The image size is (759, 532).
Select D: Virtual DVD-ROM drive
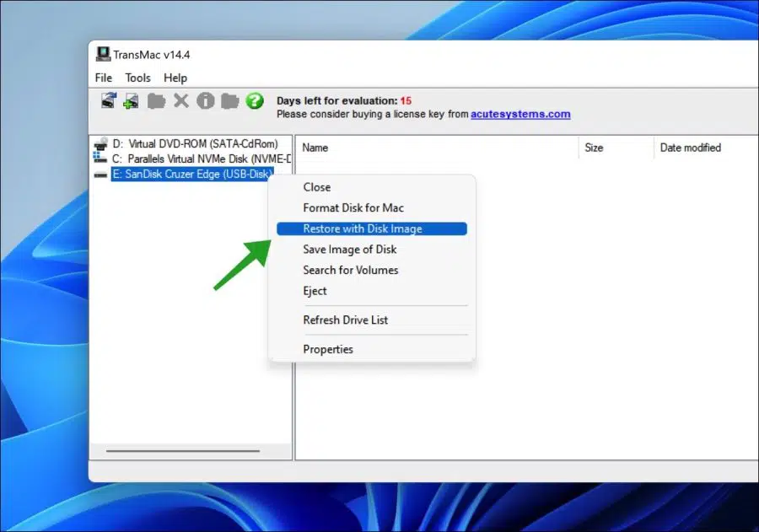[x=195, y=144]
